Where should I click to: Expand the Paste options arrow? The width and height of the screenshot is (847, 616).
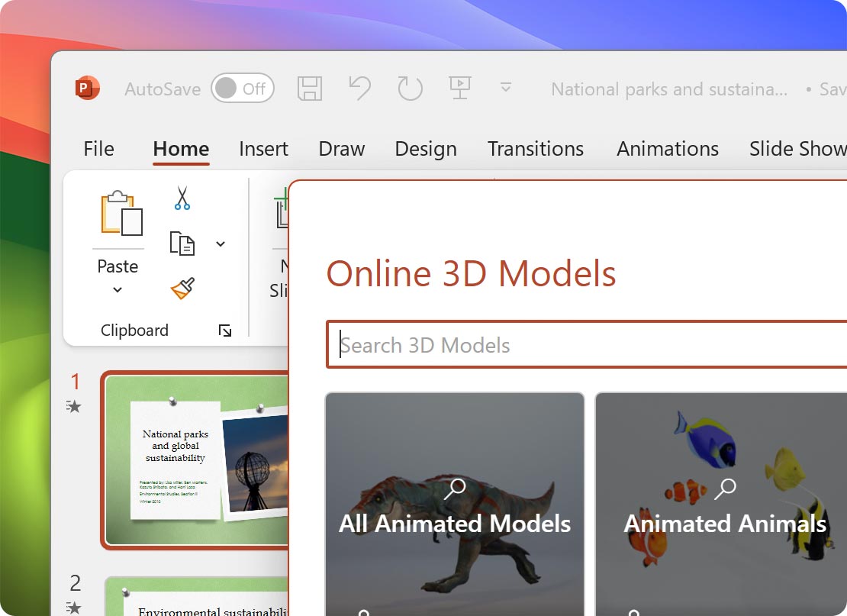tap(118, 290)
